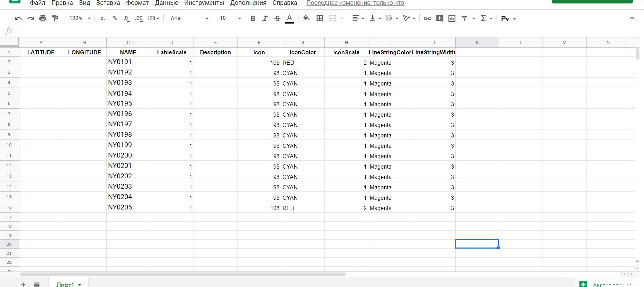Click the merge cells icon
This screenshot has height=287, width=644.
tap(333, 18)
